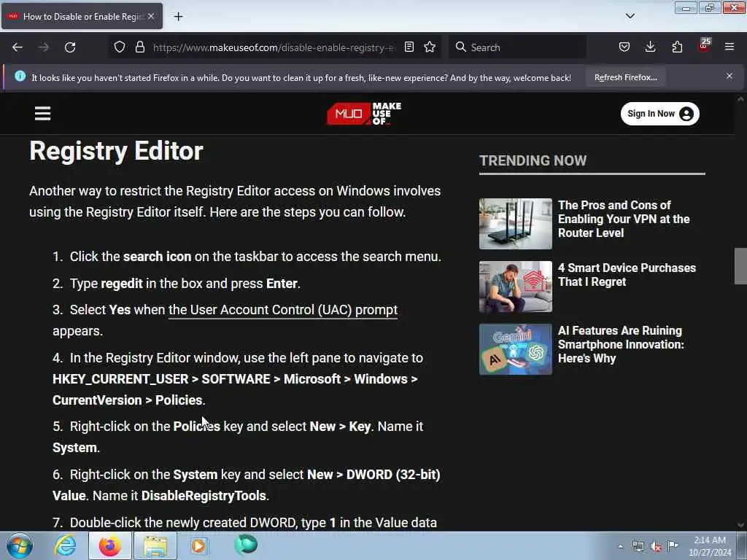Viewport: 747px width, 560px height.
Task: Show hidden tray icons arrow
Action: tap(620, 546)
